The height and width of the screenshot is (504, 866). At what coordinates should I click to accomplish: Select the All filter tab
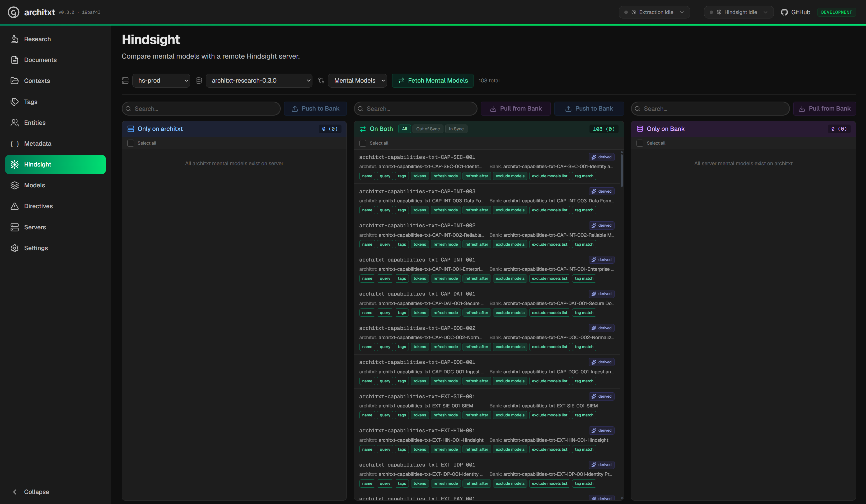[x=405, y=129]
